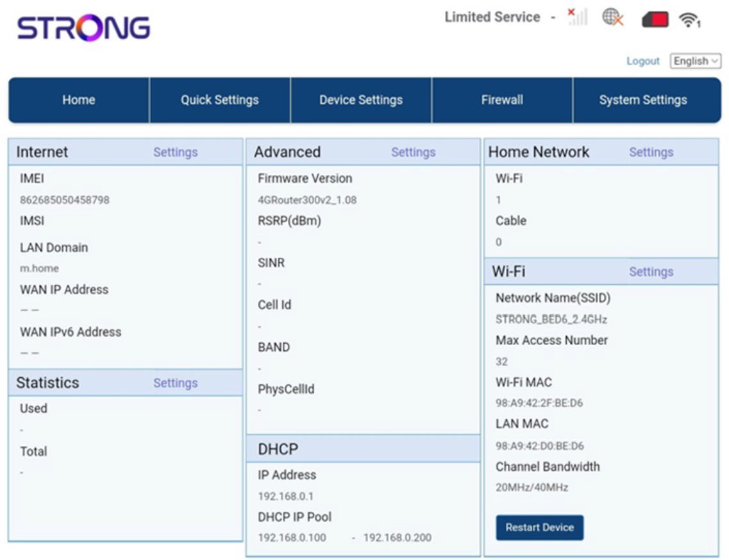Screen dimensions: 729x560
Task: Select the DHCP IP address 192.168.0.1
Action: click(286, 496)
